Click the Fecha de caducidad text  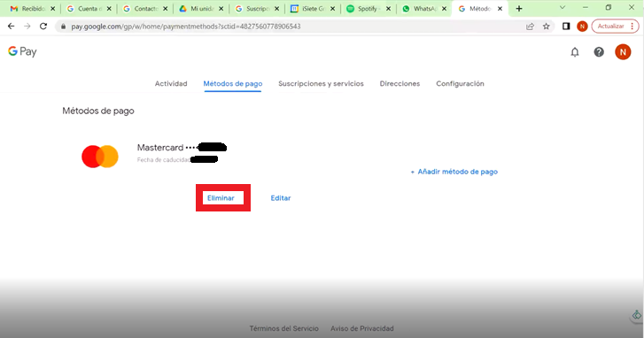click(164, 160)
